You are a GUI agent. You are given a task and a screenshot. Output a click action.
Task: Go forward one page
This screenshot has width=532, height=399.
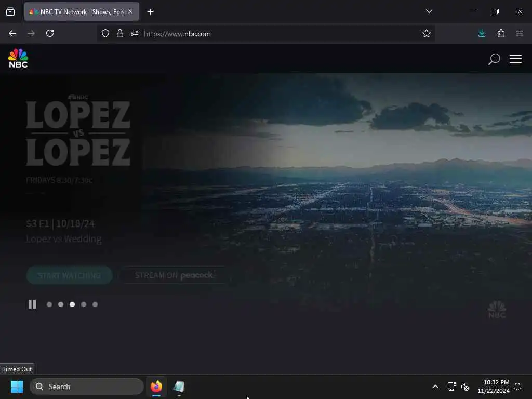(31, 33)
